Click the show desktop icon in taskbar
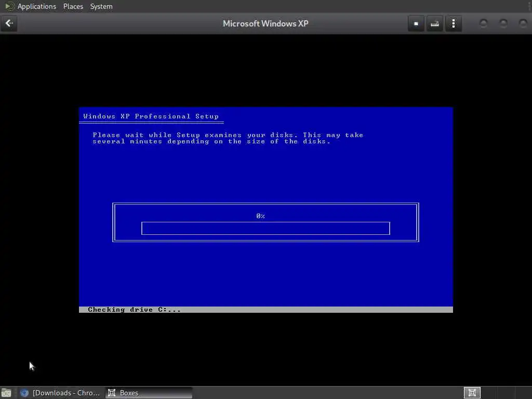Viewport: 532px width, 399px height. [x=6, y=393]
